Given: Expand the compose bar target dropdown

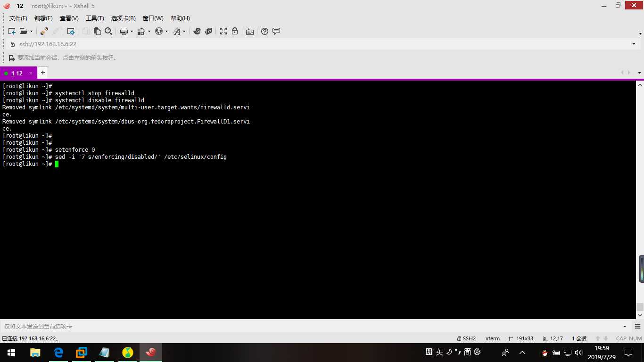Looking at the screenshot, I should click(625, 326).
